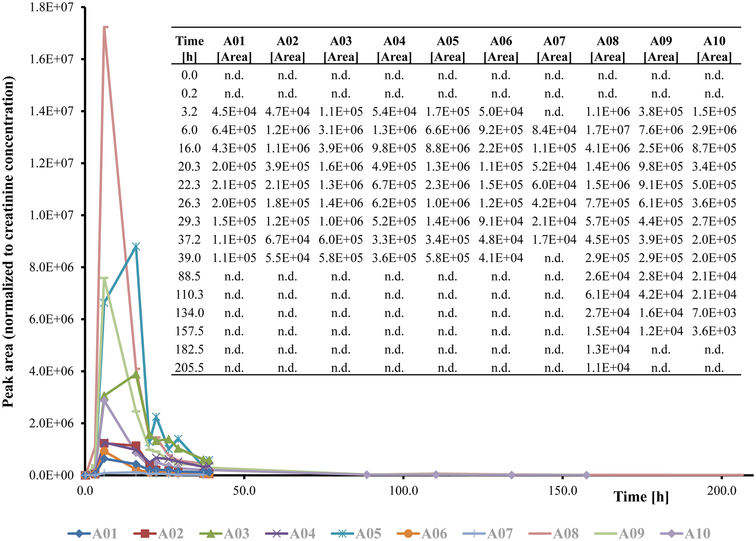Click the A05 asterisk peak near 8.8E+06
Screen dimensions: 756x541
(136, 246)
